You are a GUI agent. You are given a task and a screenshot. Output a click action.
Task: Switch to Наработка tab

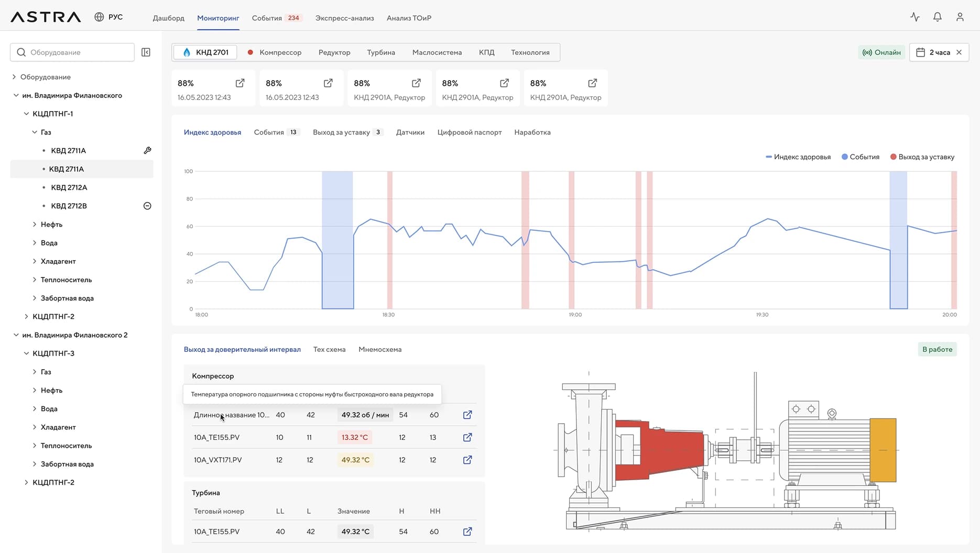click(x=532, y=132)
